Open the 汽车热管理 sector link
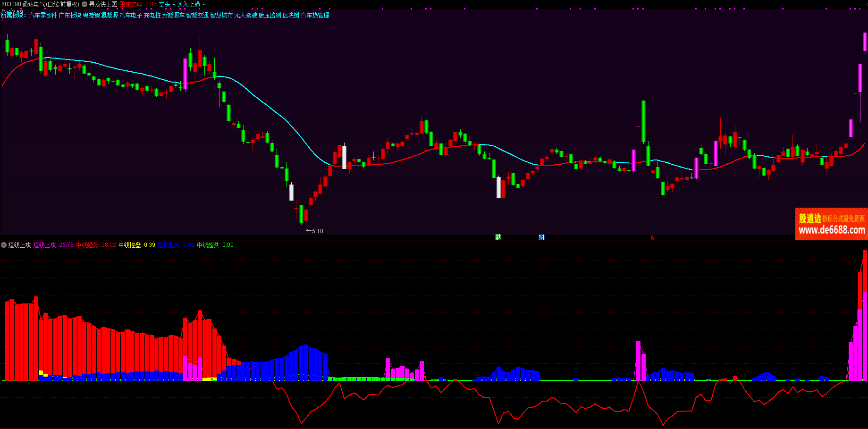 [315, 15]
